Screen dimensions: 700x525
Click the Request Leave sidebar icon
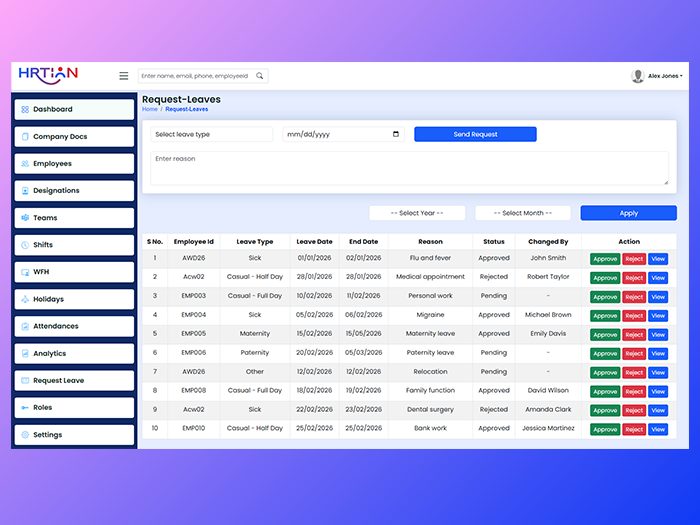[x=25, y=380]
